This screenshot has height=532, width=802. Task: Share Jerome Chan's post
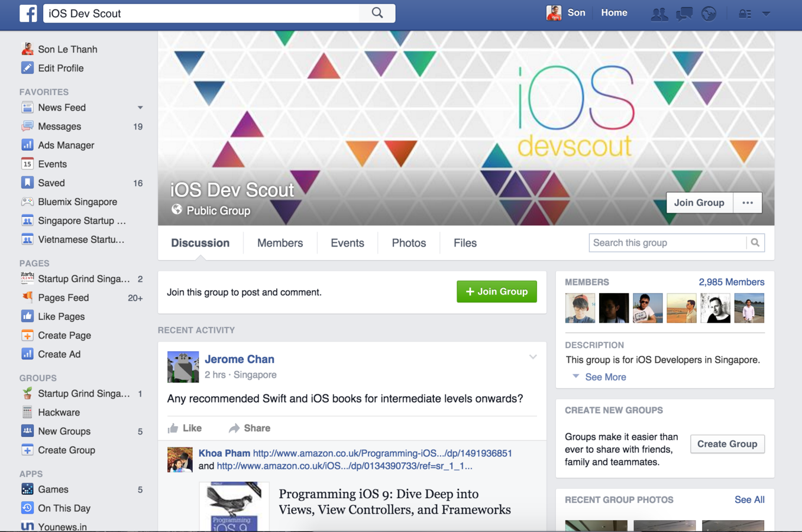point(250,428)
